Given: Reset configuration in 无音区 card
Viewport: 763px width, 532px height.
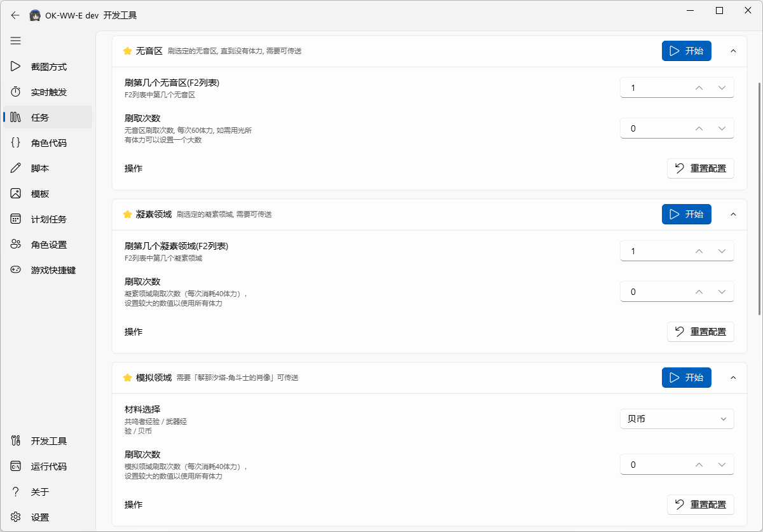Looking at the screenshot, I should [701, 168].
